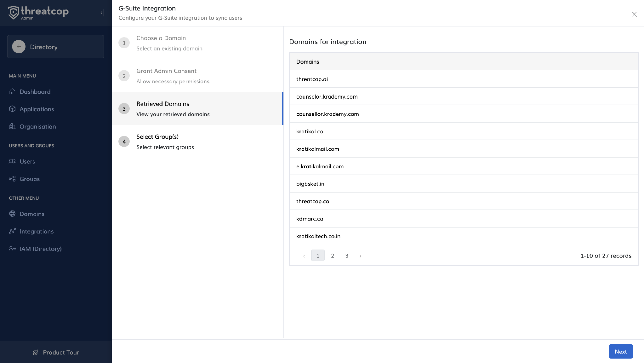Open the Users section
This screenshot has width=644, height=363.
tap(27, 161)
